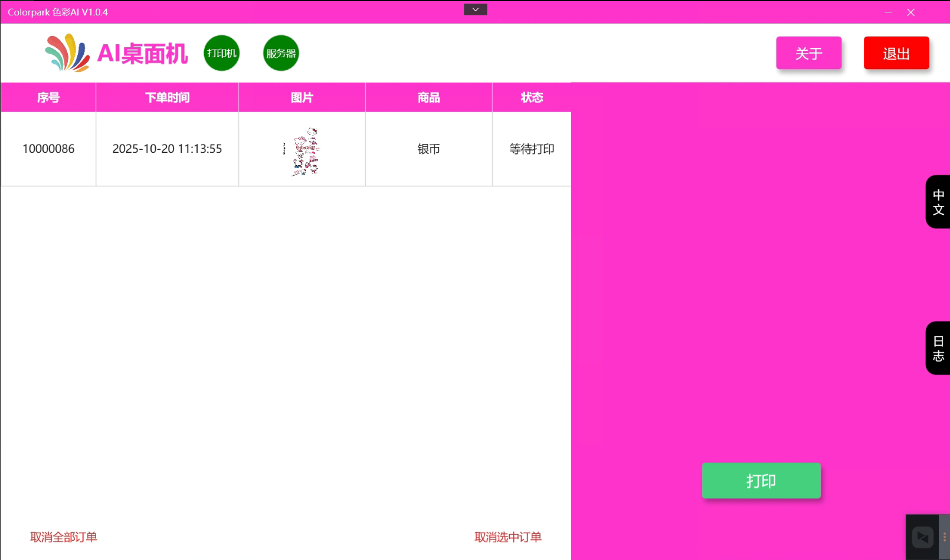Click the 取消全部订单 cancel all orders link
Screen dimensions: 950x560
(64, 537)
